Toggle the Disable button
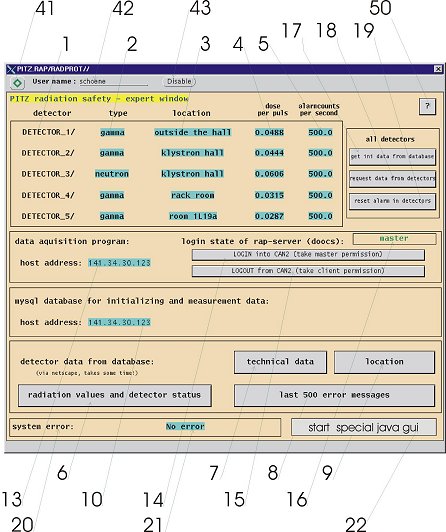 pyautogui.click(x=179, y=81)
